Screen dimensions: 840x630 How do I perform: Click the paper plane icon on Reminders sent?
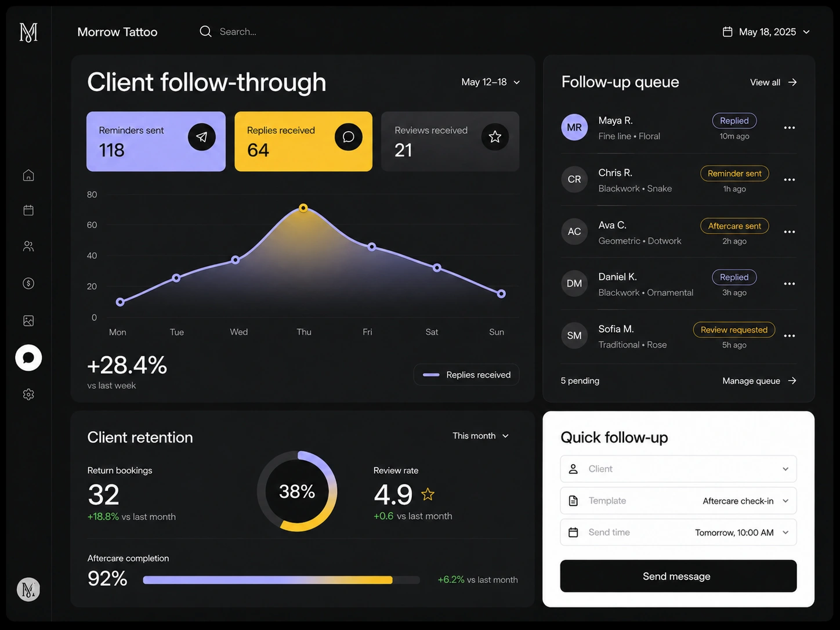pyautogui.click(x=202, y=137)
